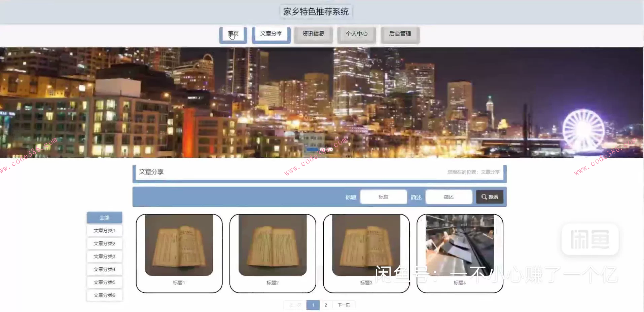
Task: Go to 个人中心 personal center
Action: [357, 34]
